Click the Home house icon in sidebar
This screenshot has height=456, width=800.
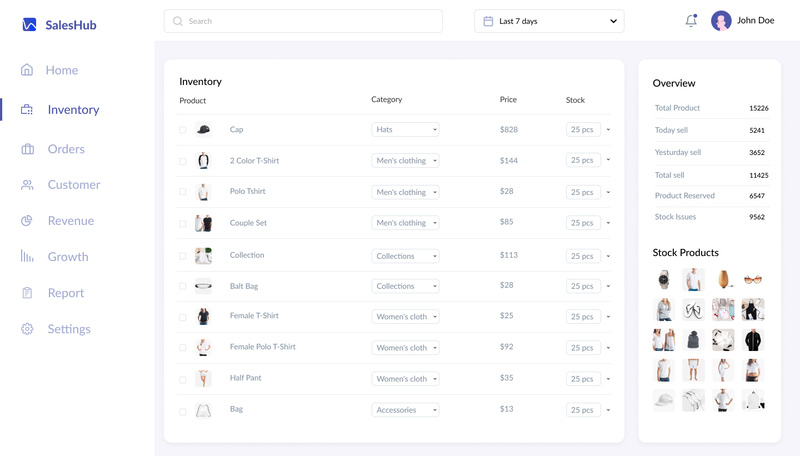pos(27,70)
